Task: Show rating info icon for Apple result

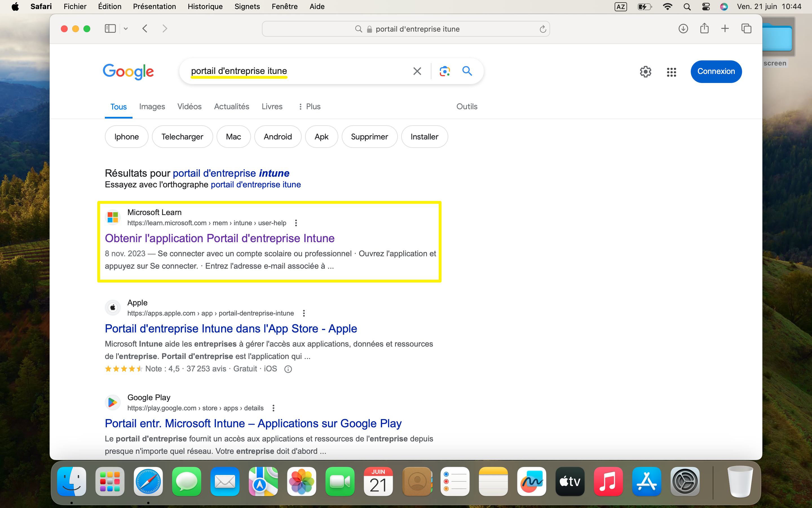Action: pyautogui.click(x=288, y=369)
